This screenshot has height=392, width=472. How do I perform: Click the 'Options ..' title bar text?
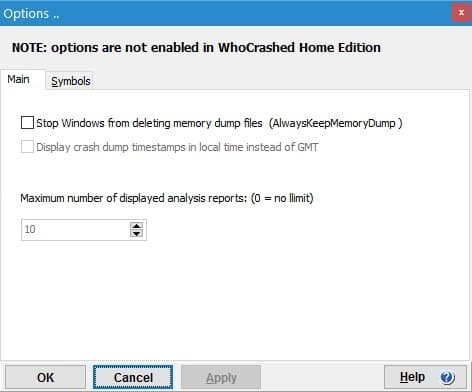(31, 14)
